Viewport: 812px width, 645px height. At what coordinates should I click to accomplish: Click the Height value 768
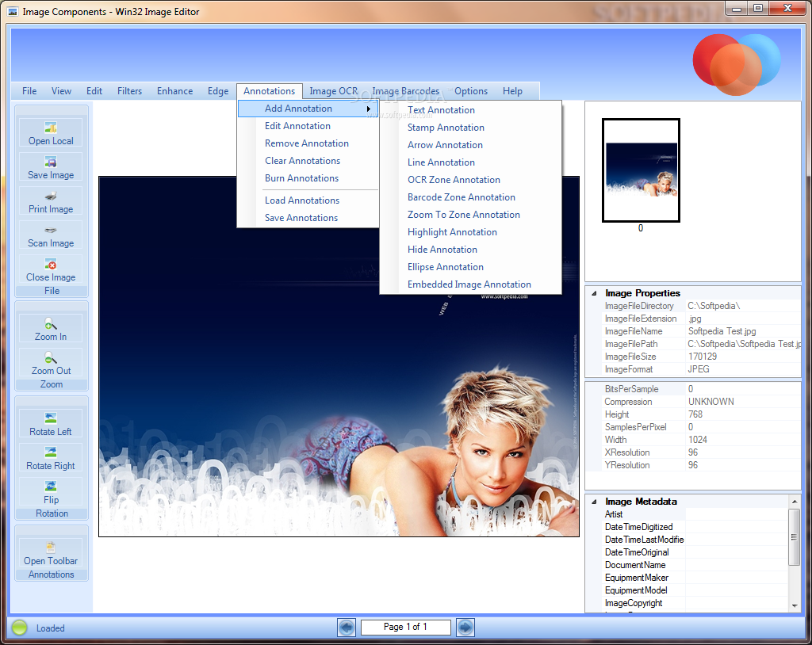tap(695, 414)
